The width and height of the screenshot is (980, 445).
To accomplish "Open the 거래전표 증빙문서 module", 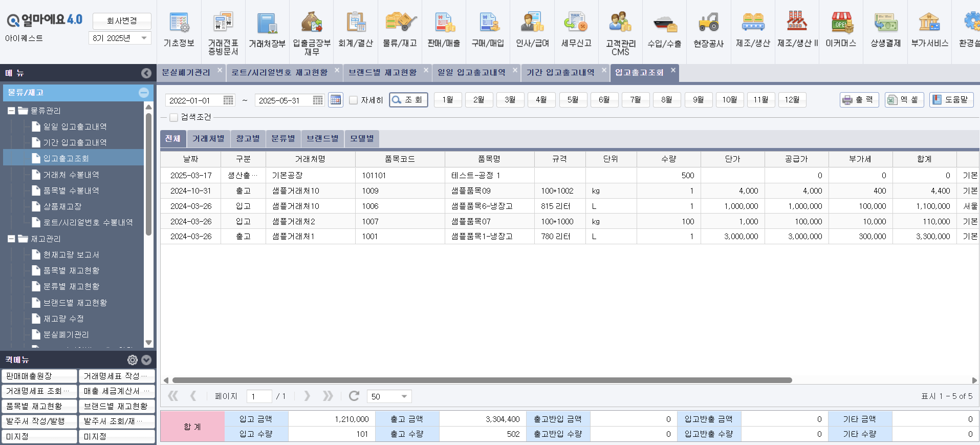I will [223, 33].
